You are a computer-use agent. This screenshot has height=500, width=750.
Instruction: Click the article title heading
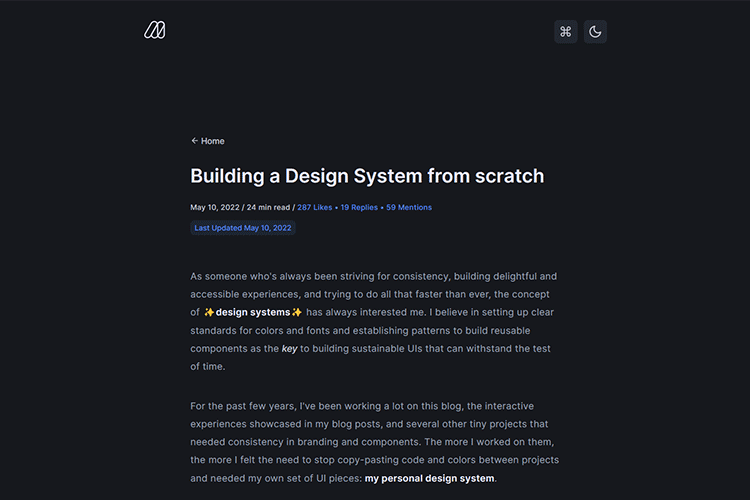click(x=367, y=176)
